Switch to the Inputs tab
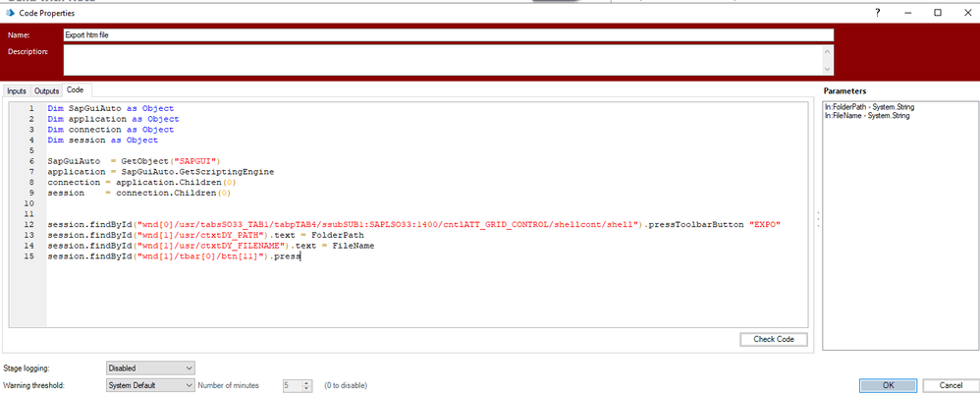 (17, 90)
